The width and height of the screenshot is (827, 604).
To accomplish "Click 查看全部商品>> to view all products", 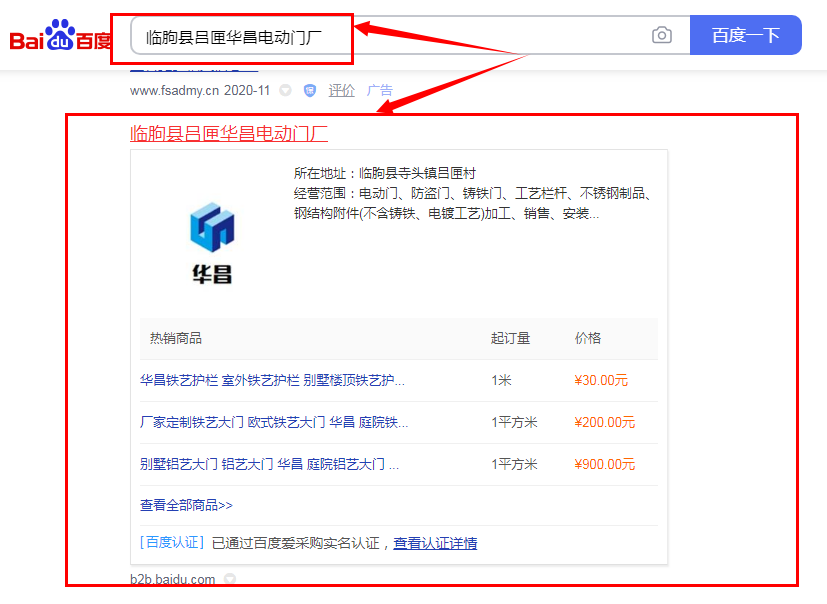I will click(x=186, y=505).
